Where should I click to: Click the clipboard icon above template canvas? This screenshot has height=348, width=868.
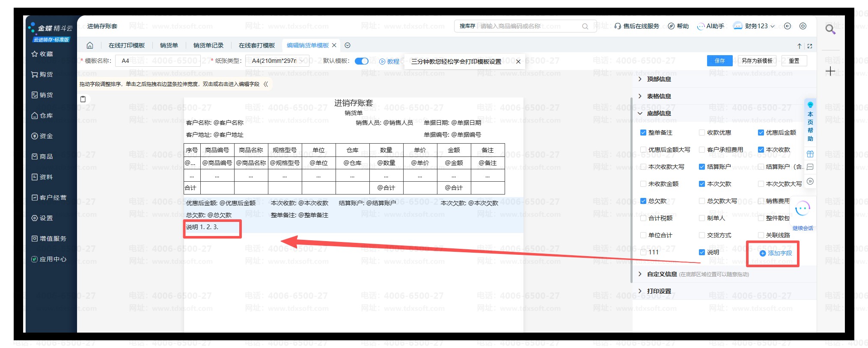click(x=83, y=99)
